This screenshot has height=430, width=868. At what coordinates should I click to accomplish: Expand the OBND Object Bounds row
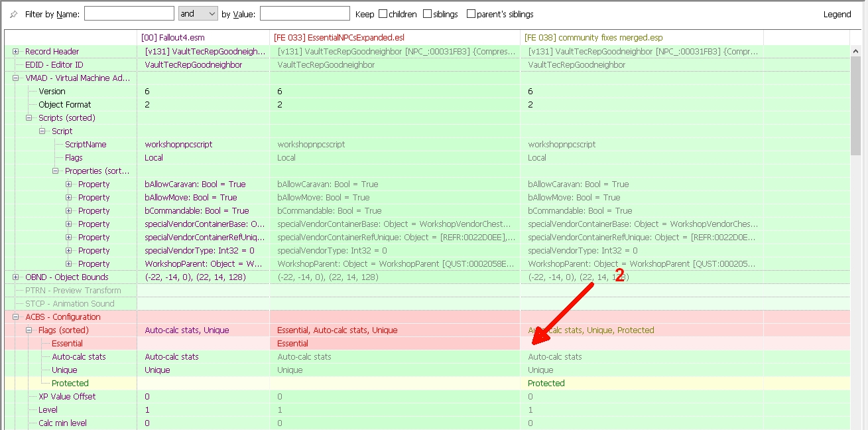click(x=16, y=277)
